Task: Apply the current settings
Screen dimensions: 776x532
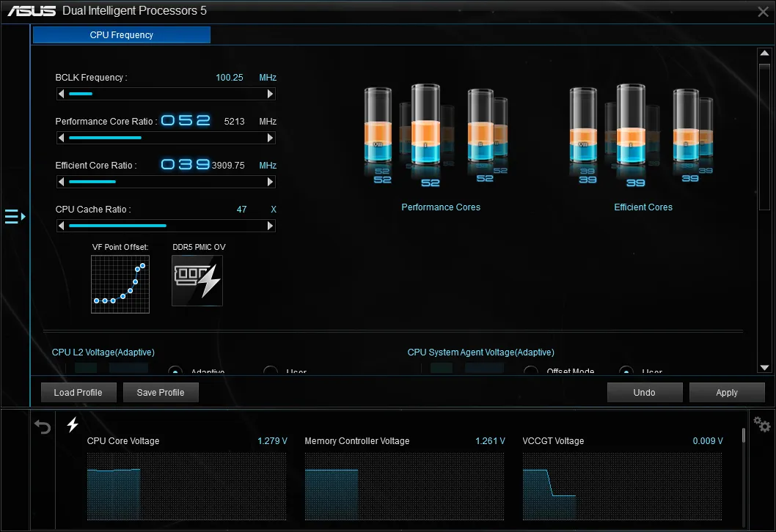Action: 727,393
